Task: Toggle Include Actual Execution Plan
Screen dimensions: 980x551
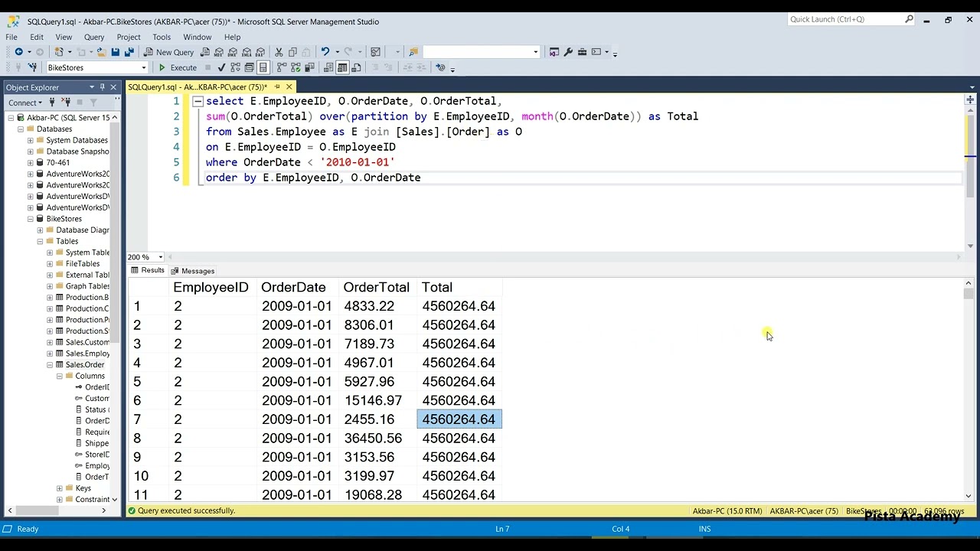Action: (x=282, y=67)
